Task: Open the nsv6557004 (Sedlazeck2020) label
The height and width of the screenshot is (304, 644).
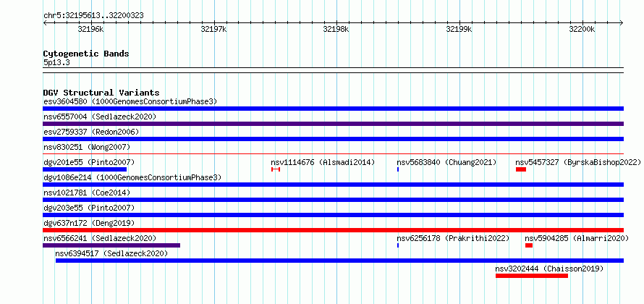Action: pyautogui.click(x=100, y=117)
